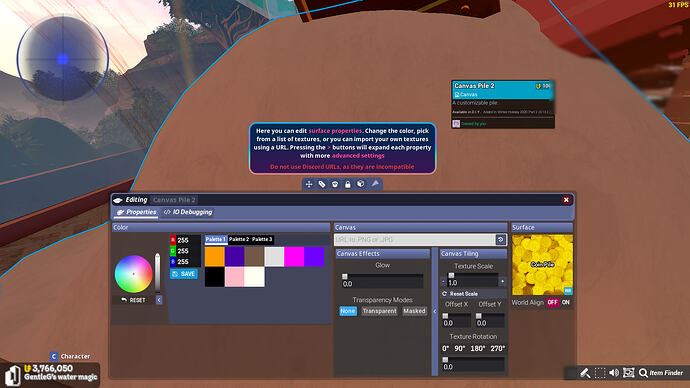Click the bucket icon in the item toolbar
This screenshot has height=388, width=690.
coord(335,184)
